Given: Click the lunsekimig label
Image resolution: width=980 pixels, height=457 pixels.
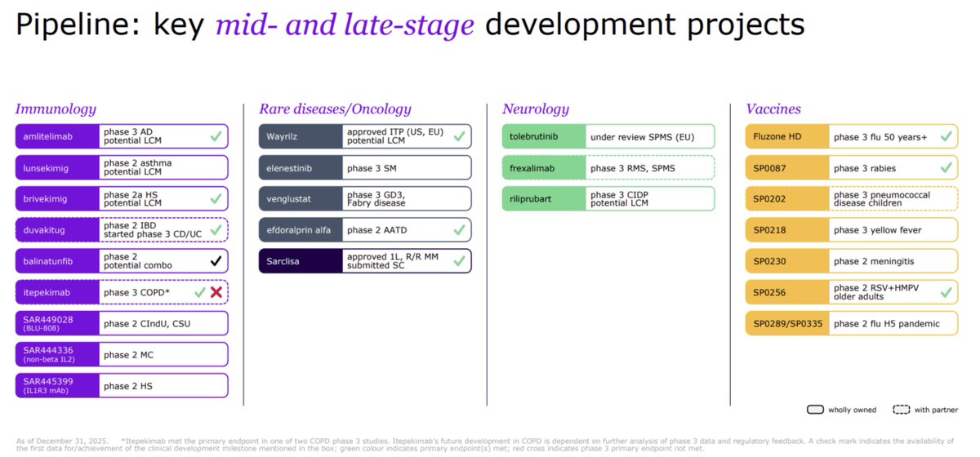Looking at the screenshot, I should [57, 167].
